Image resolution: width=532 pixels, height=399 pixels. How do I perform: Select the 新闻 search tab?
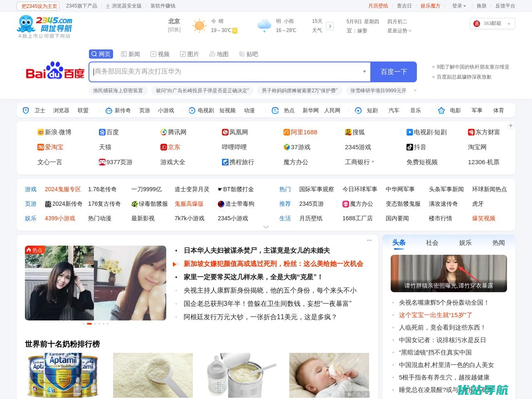click(x=131, y=54)
